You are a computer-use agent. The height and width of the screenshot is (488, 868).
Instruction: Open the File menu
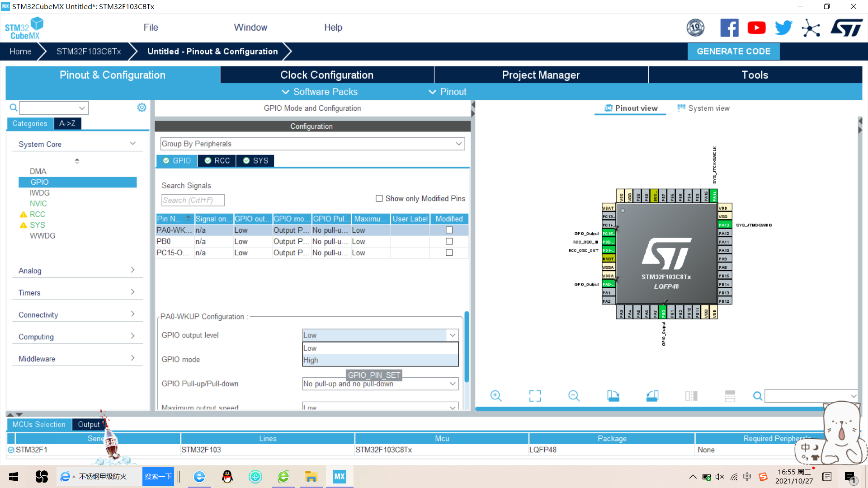point(151,28)
